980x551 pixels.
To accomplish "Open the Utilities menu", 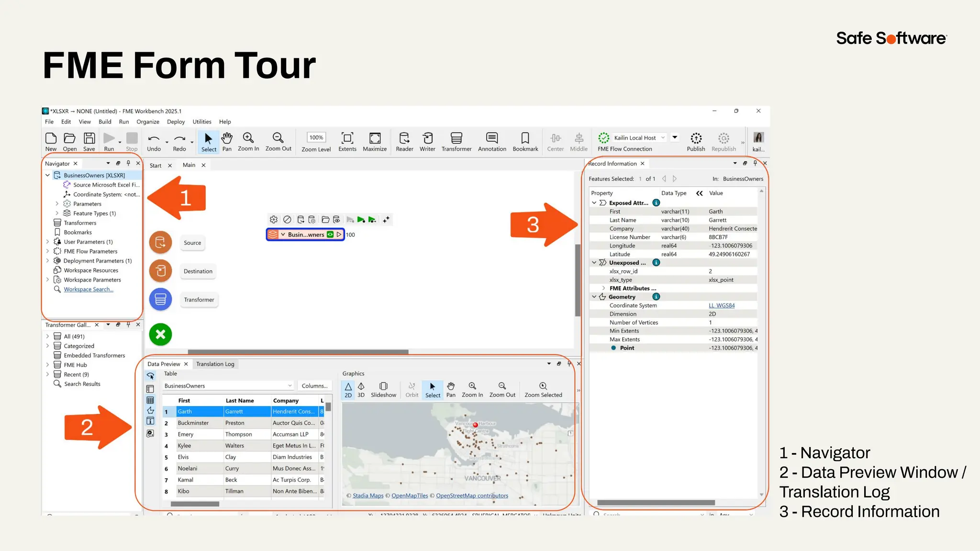I will coord(201,121).
